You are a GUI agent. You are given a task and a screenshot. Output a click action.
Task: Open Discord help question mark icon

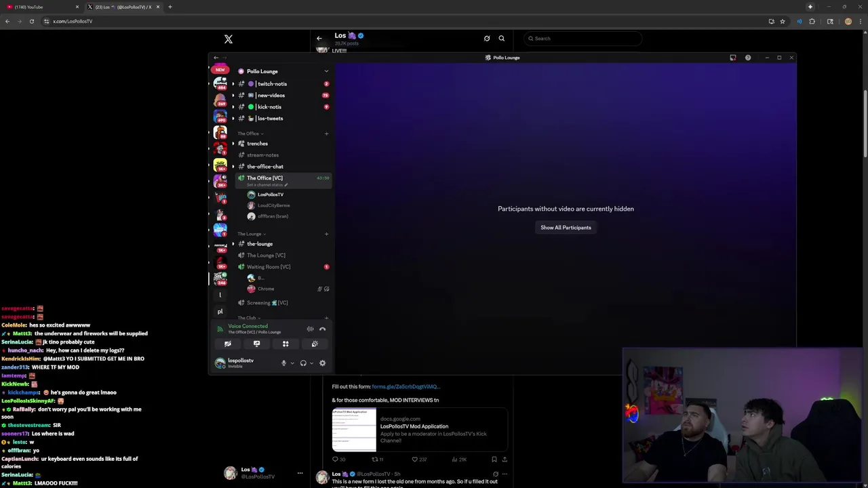[748, 58]
